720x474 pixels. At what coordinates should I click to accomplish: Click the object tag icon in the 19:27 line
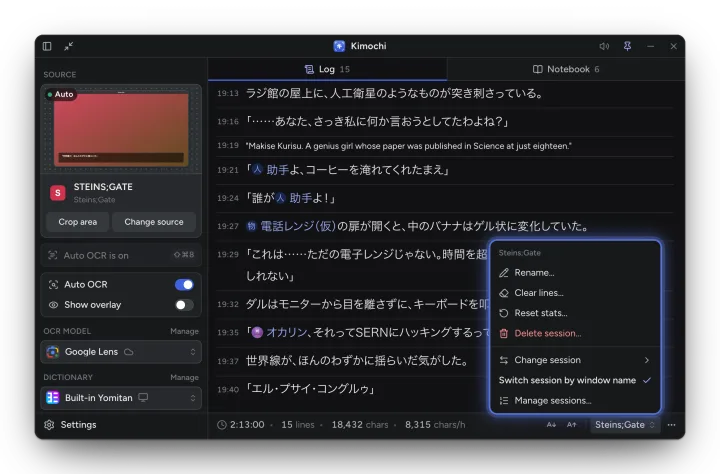(251, 226)
